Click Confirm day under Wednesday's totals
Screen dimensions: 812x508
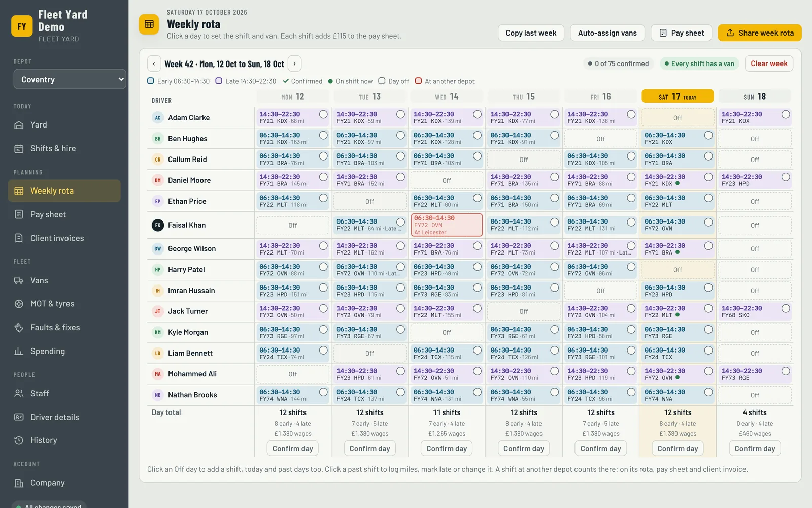pyautogui.click(x=447, y=449)
